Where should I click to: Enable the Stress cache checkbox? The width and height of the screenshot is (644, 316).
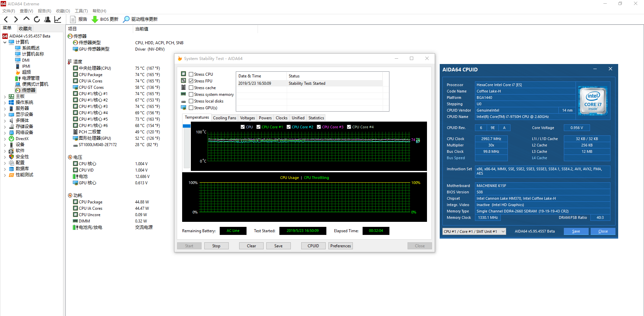(191, 88)
